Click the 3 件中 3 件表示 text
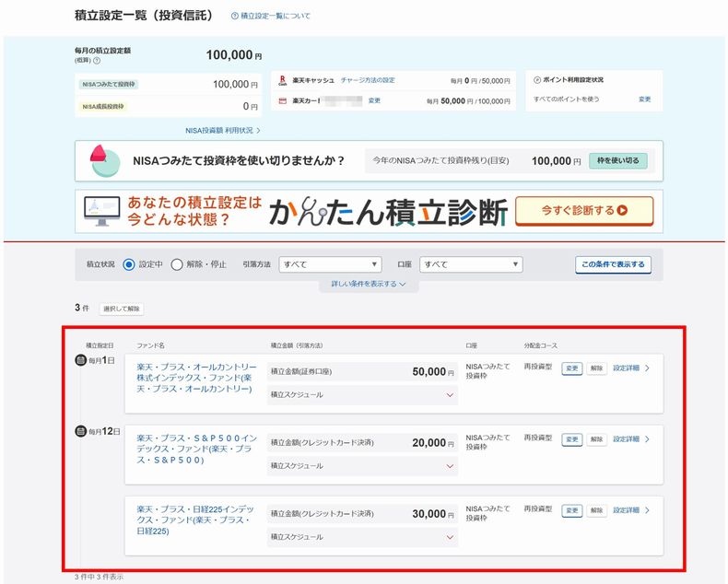Screen dimensions: 728x584 pyautogui.click(x=99, y=577)
